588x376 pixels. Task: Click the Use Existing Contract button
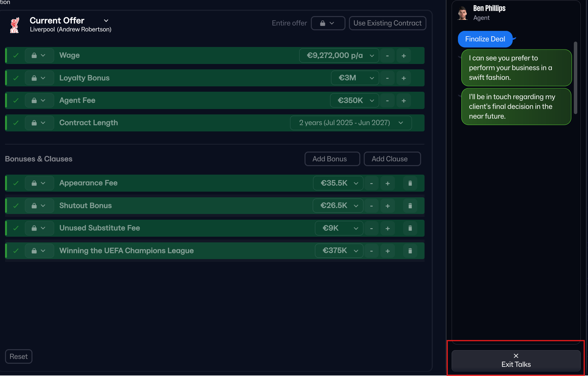pos(387,23)
